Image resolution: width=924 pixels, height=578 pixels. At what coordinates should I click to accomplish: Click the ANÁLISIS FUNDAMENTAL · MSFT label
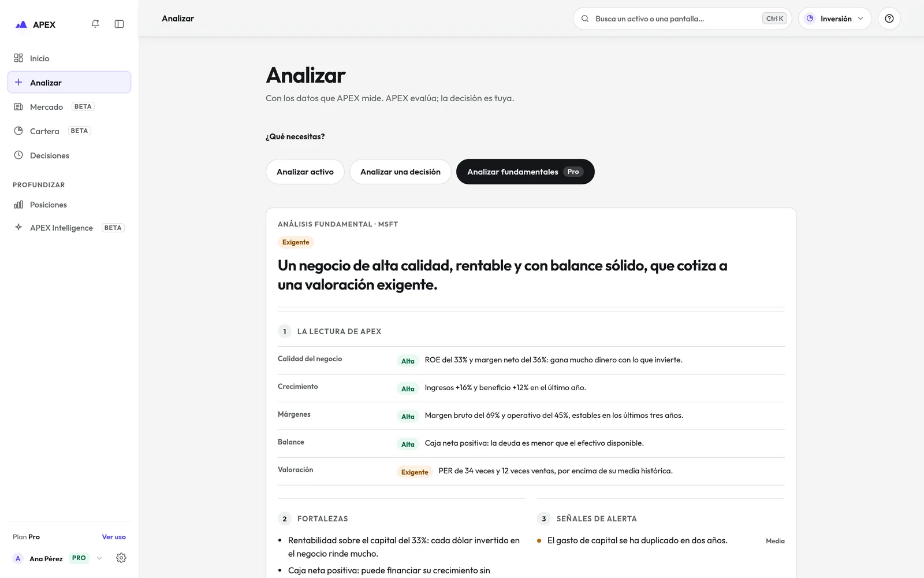pos(338,224)
